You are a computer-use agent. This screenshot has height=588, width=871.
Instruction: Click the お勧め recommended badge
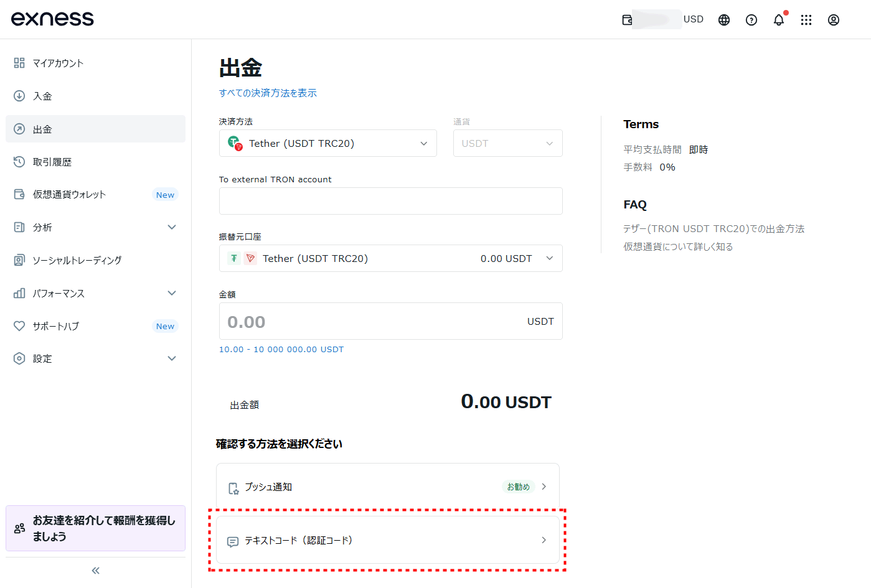click(518, 487)
